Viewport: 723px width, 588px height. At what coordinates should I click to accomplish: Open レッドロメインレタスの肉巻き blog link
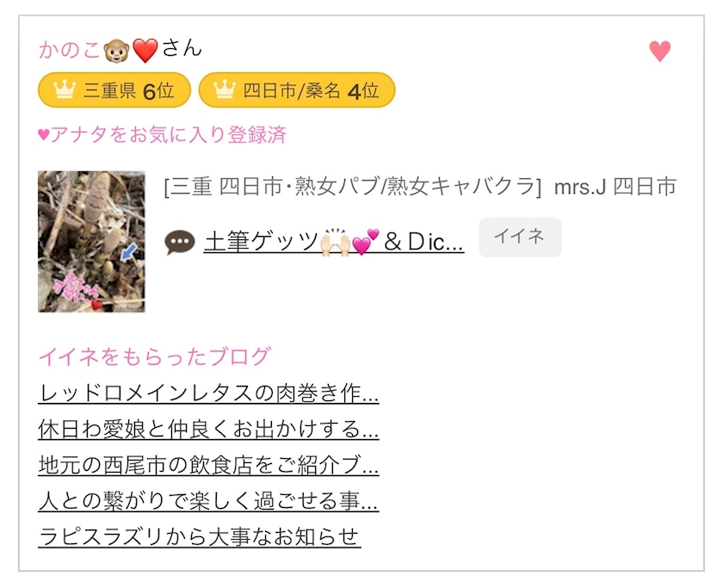coord(208,393)
